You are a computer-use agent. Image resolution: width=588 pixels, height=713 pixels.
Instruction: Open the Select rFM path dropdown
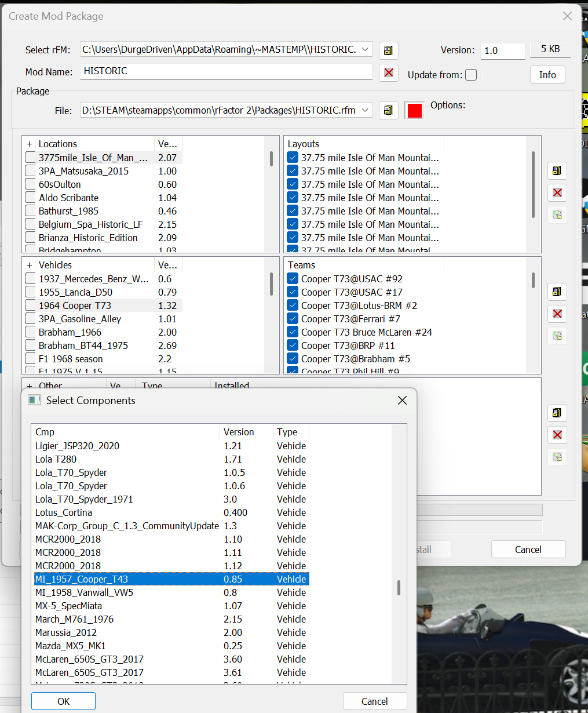[x=366, y=50]
